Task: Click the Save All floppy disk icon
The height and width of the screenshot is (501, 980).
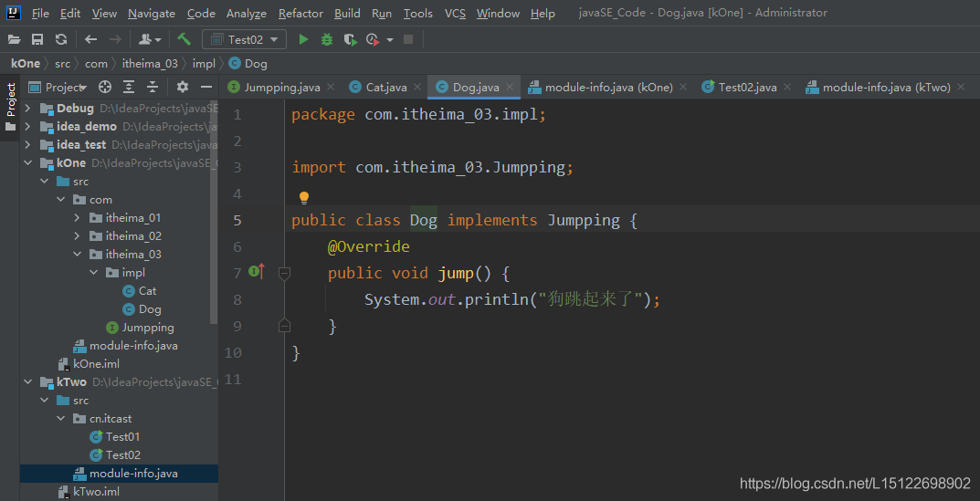Action: (x=37, y=39)
